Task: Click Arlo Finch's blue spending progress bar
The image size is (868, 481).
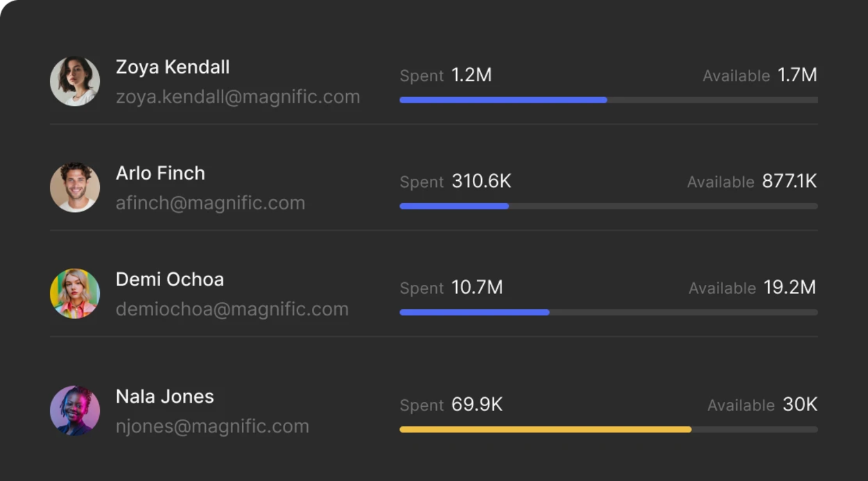Action: click(x=454, y=206)
